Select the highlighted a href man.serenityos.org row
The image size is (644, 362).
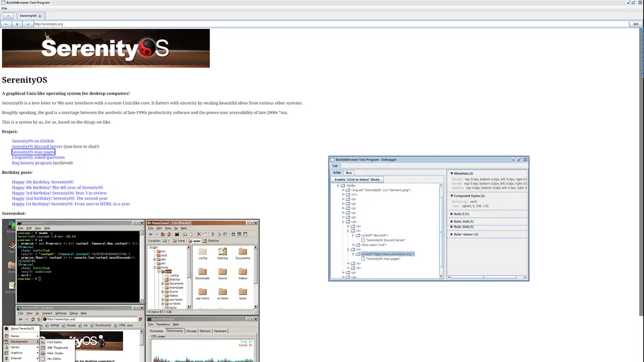tap(387, 254)
